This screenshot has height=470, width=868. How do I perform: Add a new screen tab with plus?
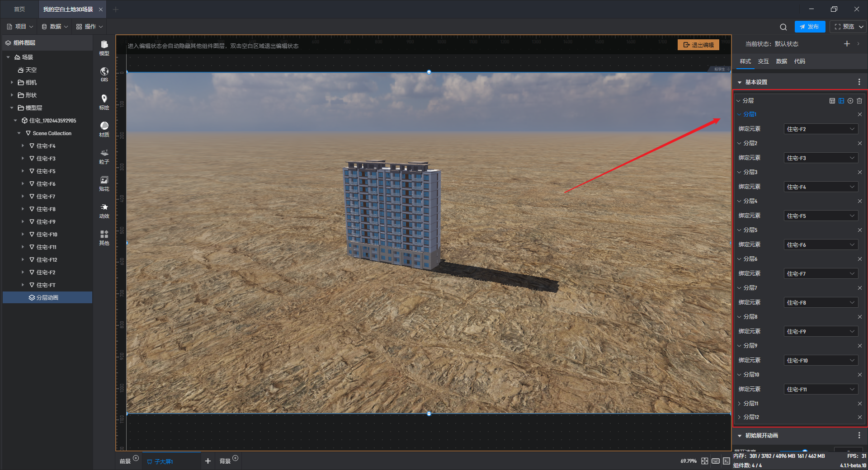(x=208, y=461)
